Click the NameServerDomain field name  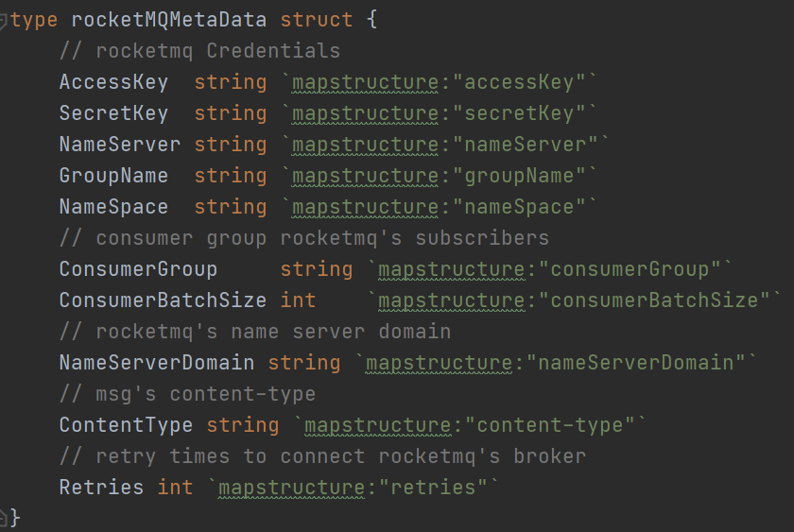(156, 363)
